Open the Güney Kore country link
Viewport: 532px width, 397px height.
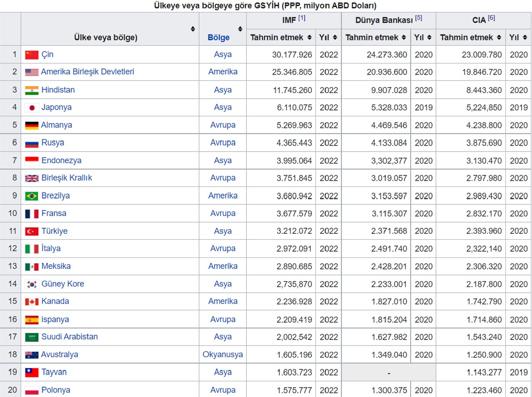pos(62,284)
